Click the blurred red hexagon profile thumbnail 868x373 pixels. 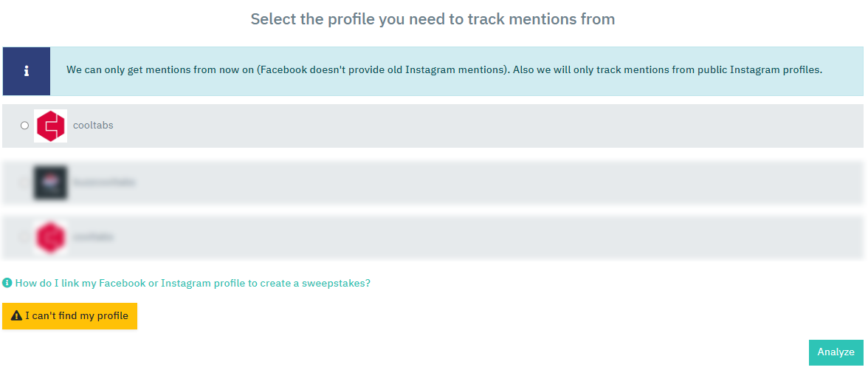pyautogui.click(x=50, y=237)
